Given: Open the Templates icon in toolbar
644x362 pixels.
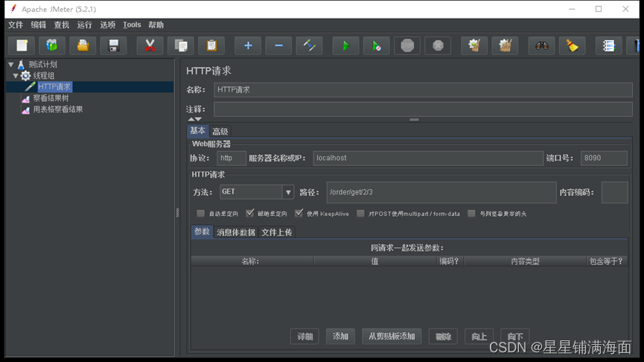Looking at the screenshot, I should coord(52,45).
